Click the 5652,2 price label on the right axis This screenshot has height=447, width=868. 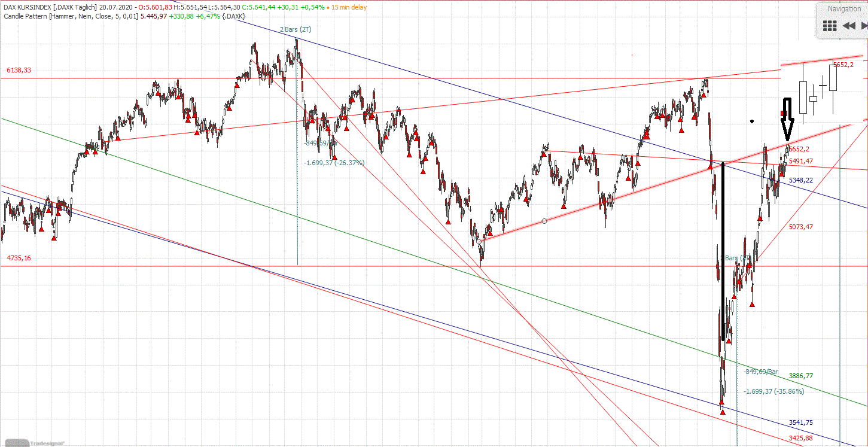843,65
